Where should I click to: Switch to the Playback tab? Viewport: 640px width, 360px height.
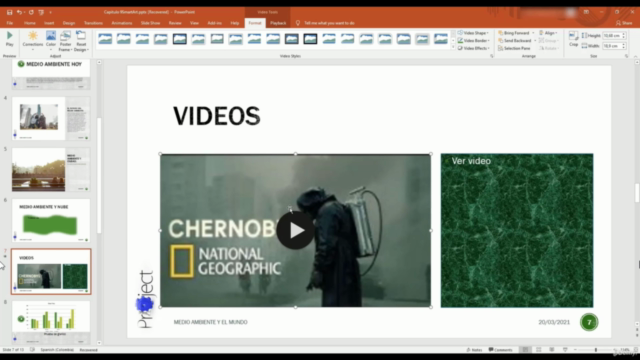tap(278, 23)
